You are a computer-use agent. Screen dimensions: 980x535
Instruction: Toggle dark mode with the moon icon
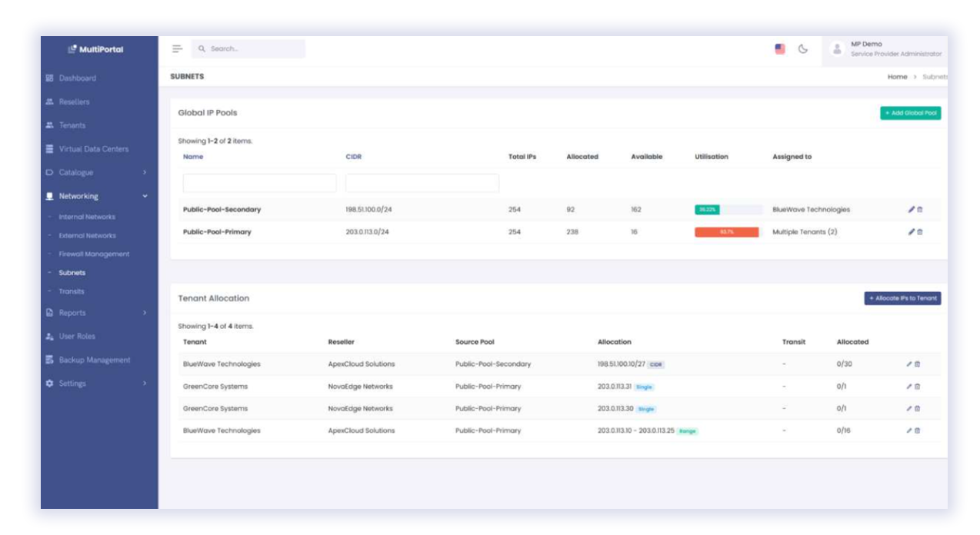[803, 49]
